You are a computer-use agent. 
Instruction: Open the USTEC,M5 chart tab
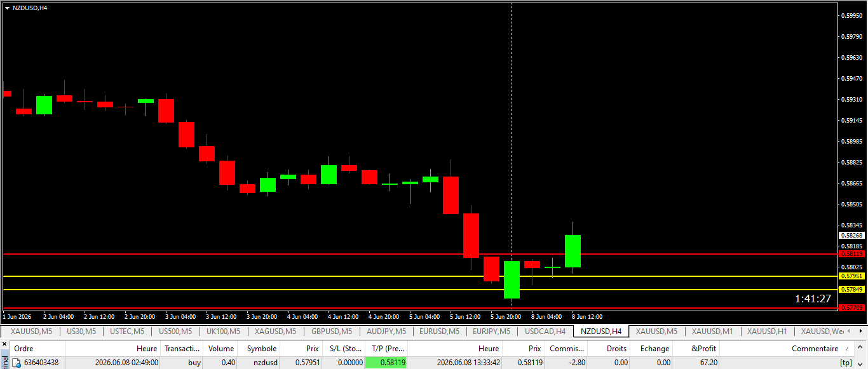(127, 332)
